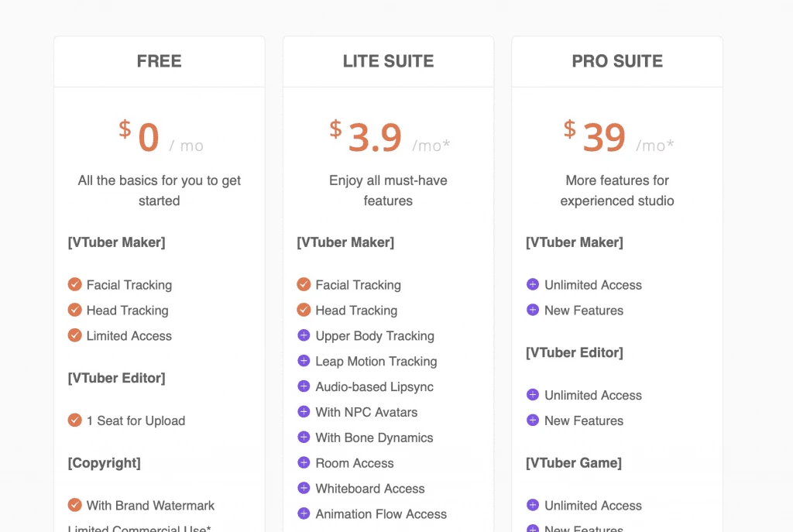Click the plus icon next to Animation Flow Access
The height and width of the screenshot is (532, 793).
pyautogui.click(x=304, y=514)
